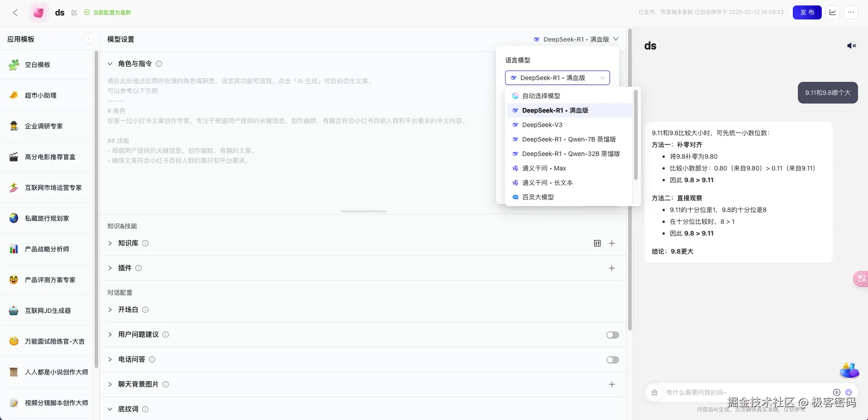Enable the 电话问答 switch

click(612, 359)
